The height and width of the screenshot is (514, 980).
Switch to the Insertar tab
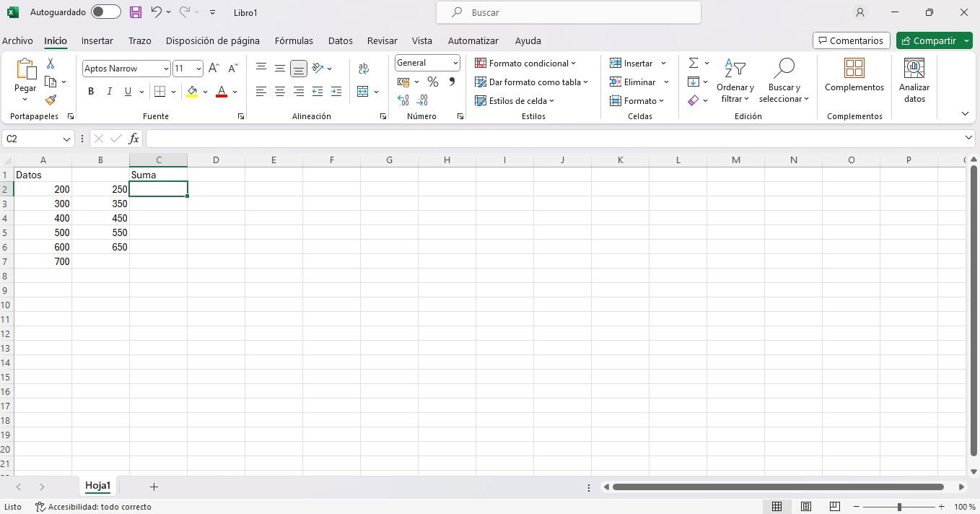coord(97,41)
